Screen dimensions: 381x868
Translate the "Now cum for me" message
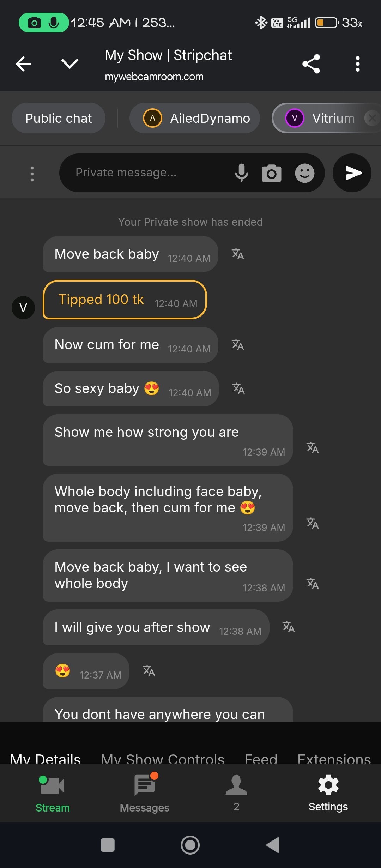click(238, 345)
